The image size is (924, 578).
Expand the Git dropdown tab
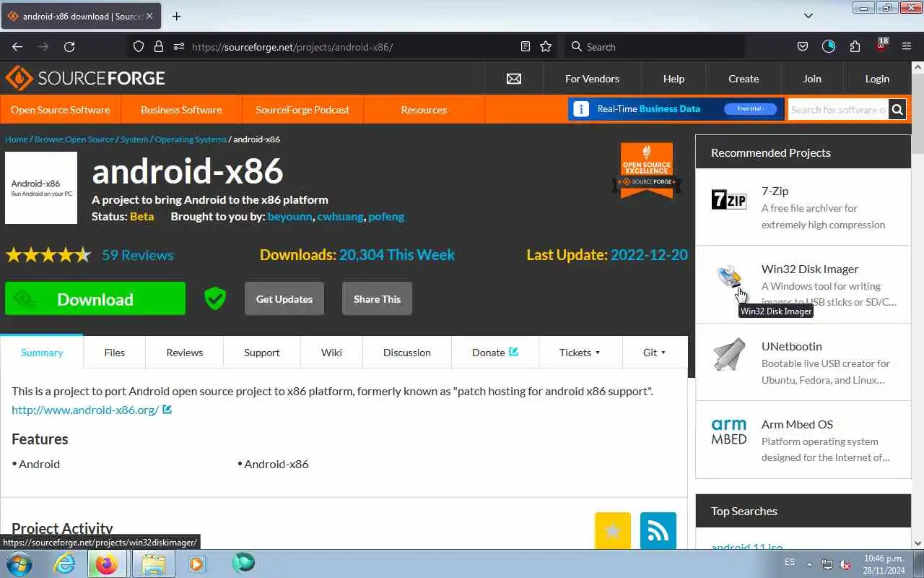654,353
